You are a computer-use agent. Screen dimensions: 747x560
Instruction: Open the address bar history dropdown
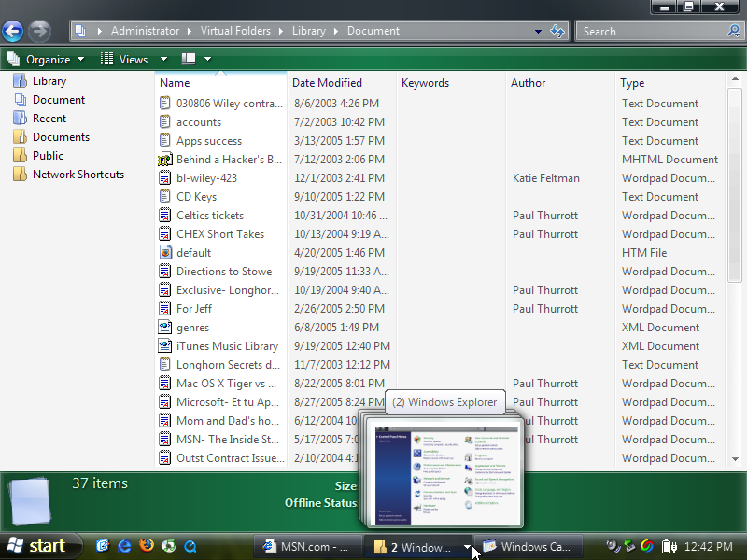pyautogui.click(x=538, y=31)
